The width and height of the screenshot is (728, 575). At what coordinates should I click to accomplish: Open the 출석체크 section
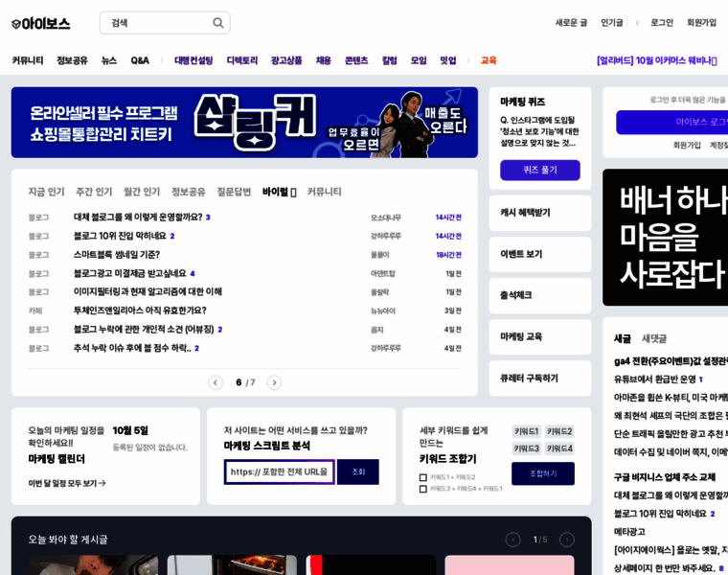539,295
